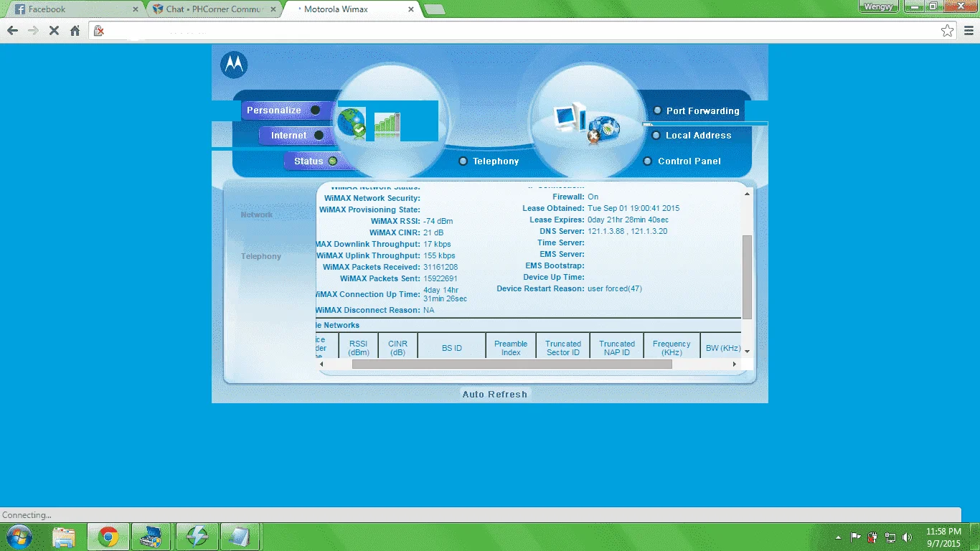The height and width of the screenshot is (551, 980).
Task: Click the horizontal scrollbar thumb
Action: (x=512, y=364)
